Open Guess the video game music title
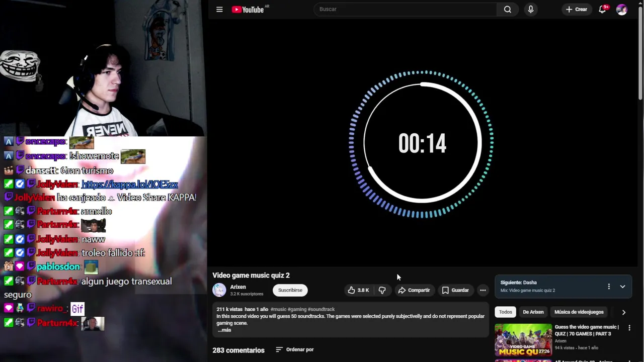This screenshot has height=362, width=644. (x=587, y=330)
